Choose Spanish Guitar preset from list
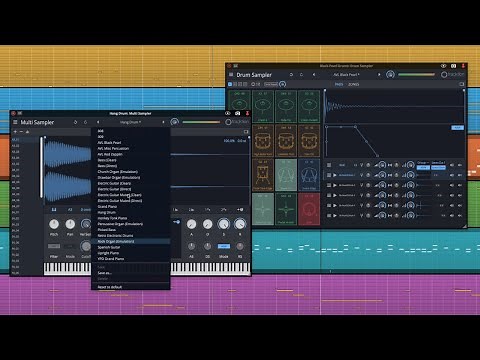This screenshot has height=360, width=480. point(131,247)
